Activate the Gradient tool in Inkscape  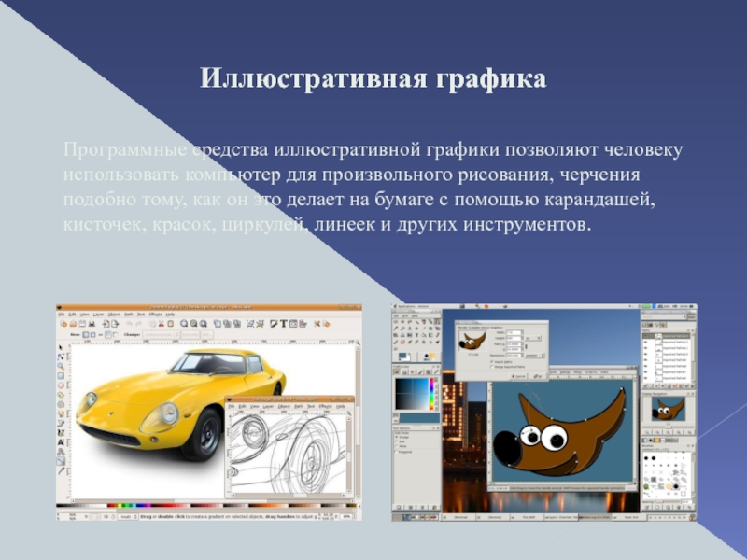pyautogui.click(x=61, y=461)
